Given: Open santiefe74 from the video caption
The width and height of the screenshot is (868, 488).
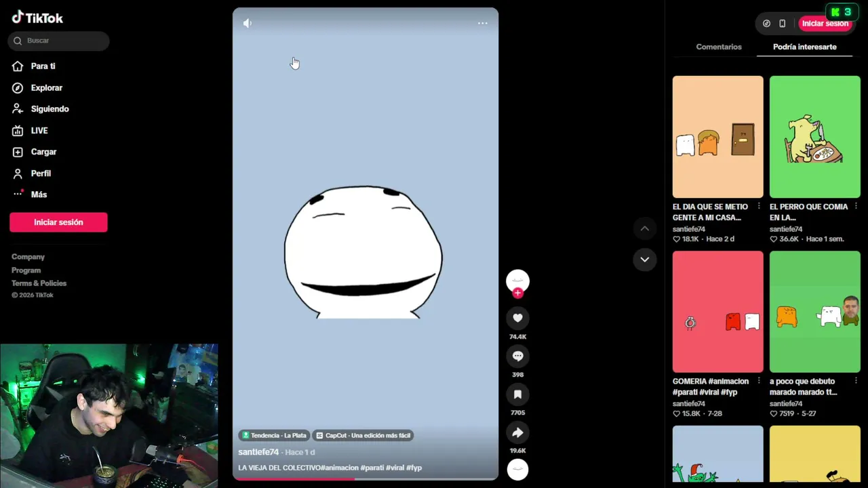Looking at the screenshot, I should tap(258, 452).
